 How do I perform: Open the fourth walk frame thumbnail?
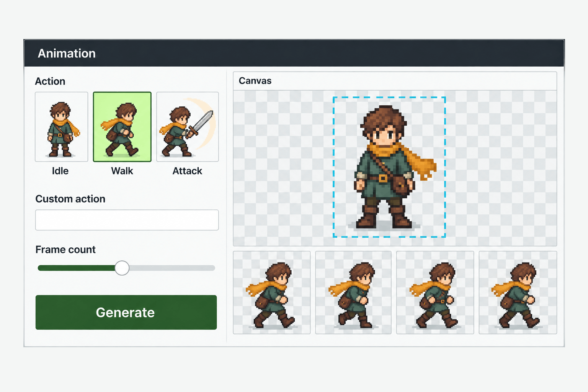[x=518, y=292]
